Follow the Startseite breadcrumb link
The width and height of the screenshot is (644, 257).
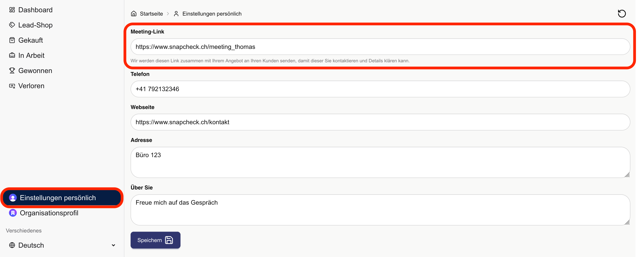pyautogui.click(x=151, y=14)
